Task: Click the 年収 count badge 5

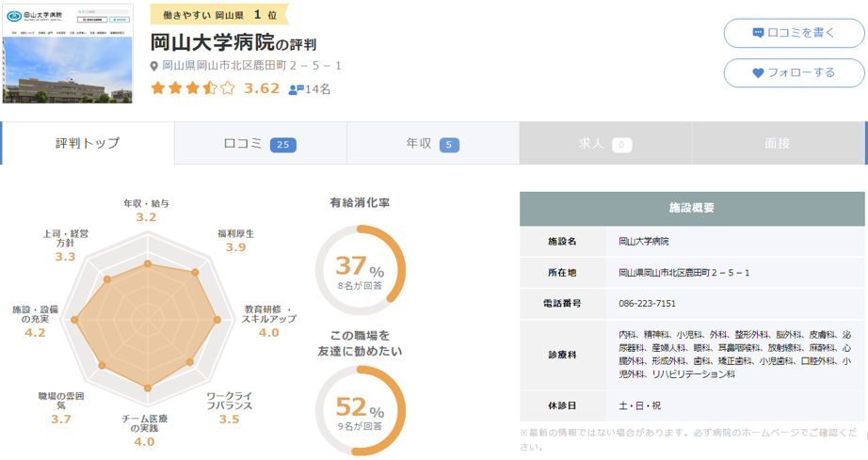Action: coord(449,145)
